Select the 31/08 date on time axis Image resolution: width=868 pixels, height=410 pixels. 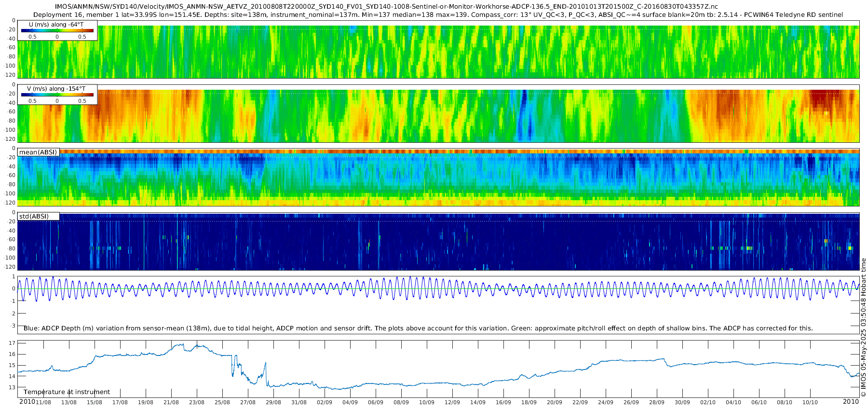(x=299, y=402)
